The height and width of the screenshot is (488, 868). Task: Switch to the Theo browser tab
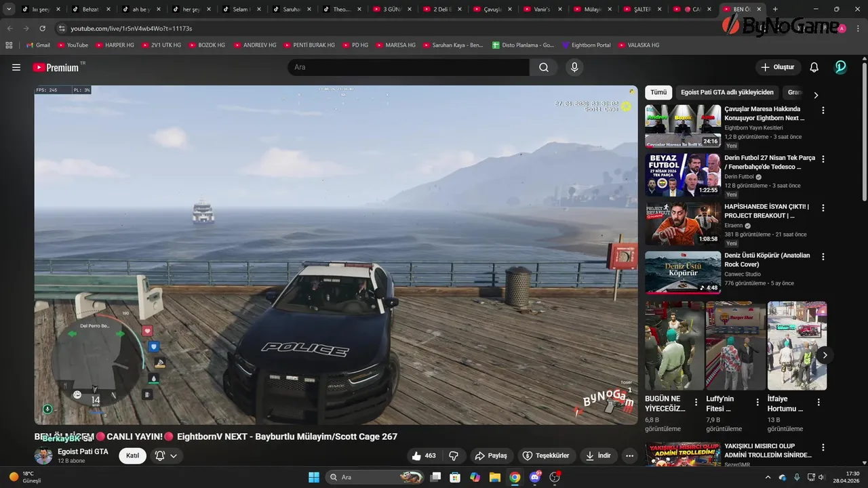(341, 9)
